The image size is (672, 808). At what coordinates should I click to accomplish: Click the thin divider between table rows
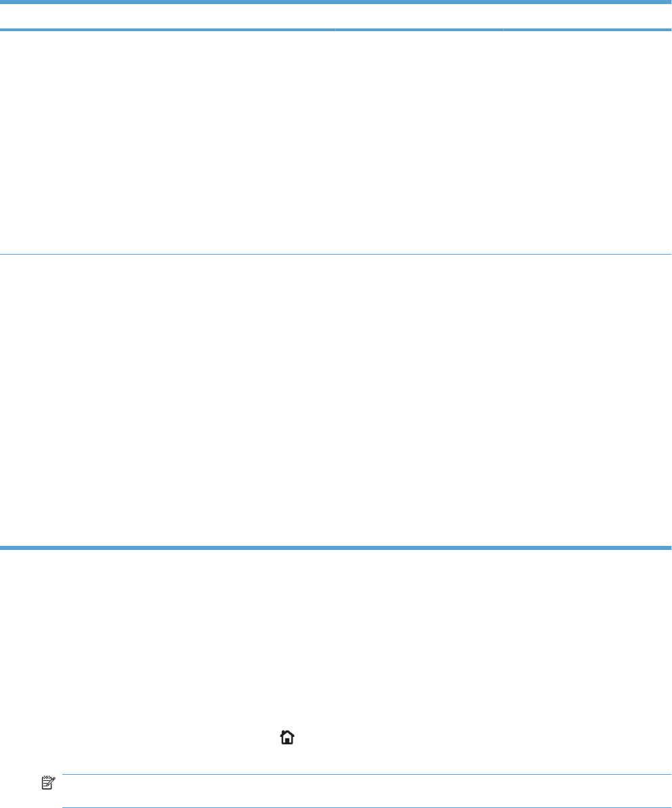coord(336,254)
